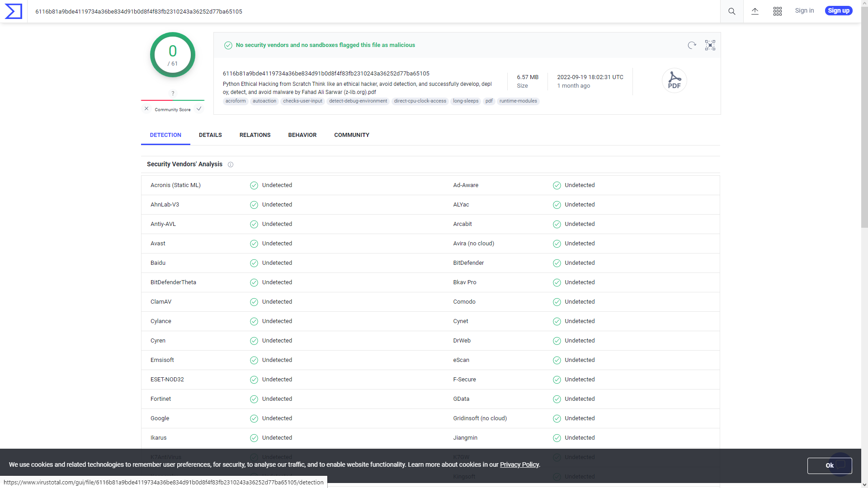Click the community score bar

pos(173,100)
